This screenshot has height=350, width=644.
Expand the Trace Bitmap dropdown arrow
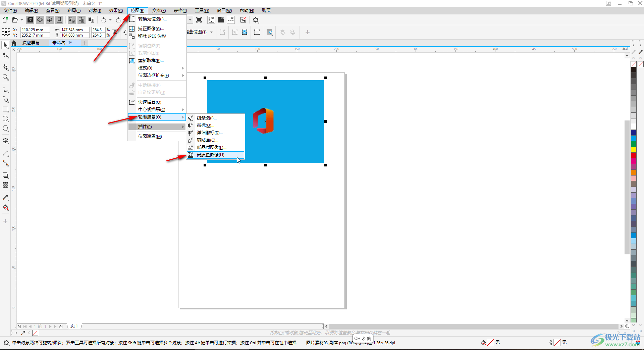211,32
